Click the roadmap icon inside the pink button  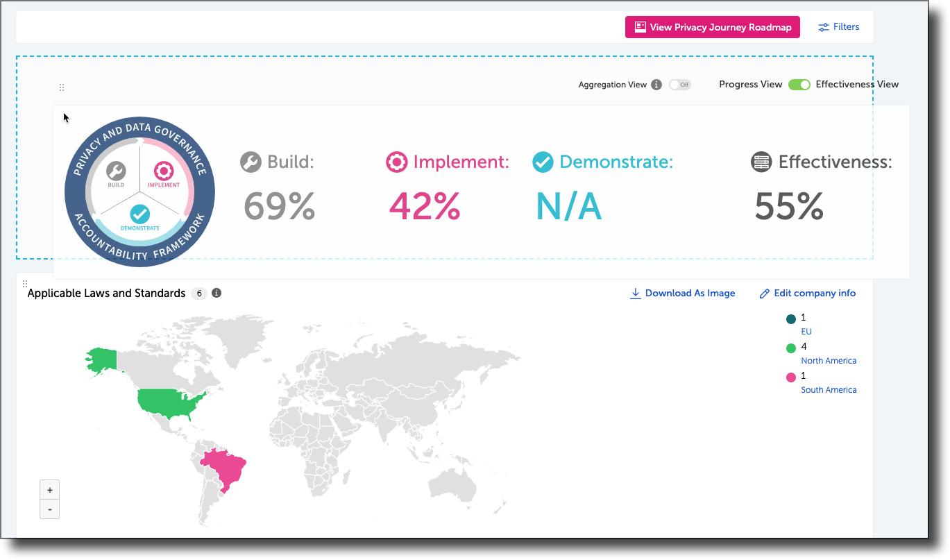click(x=638, y=26)
